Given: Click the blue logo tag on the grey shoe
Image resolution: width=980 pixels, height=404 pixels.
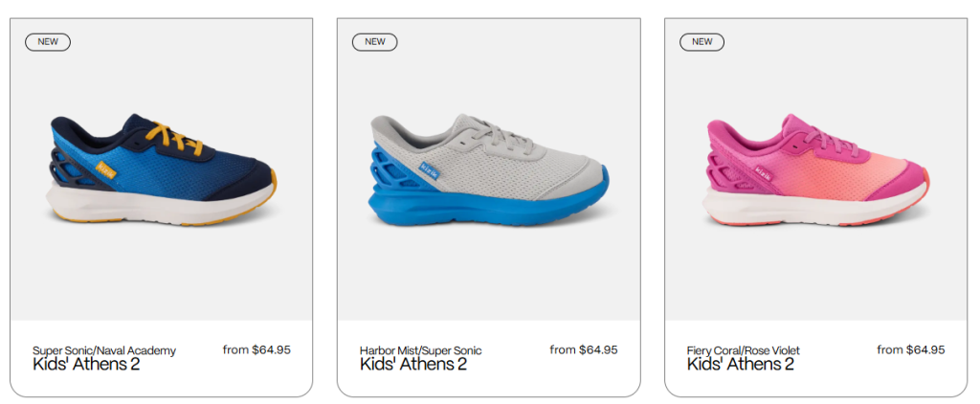Looking at the screenshot, I should click(x=427, y=167).
